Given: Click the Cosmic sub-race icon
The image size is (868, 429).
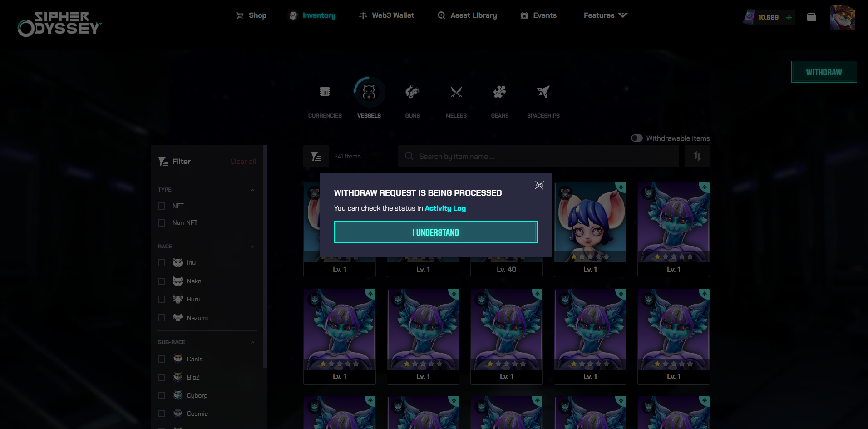Looking at the screenshot, I should 178,413.
